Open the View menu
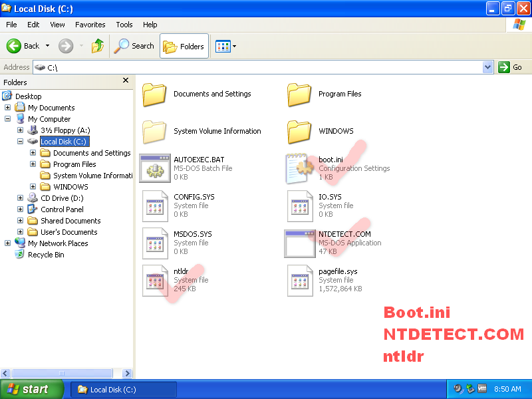 coord(57,25)
